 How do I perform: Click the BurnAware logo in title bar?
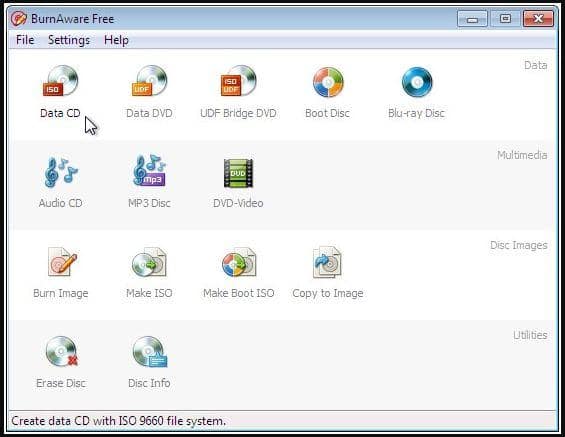point(18,19)
